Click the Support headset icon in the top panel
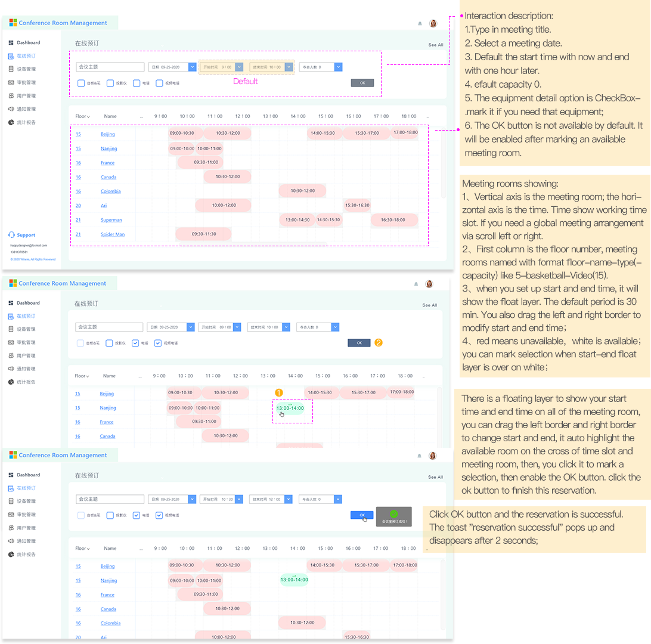This screenshot has height=644, width=651. coord(11,235)
